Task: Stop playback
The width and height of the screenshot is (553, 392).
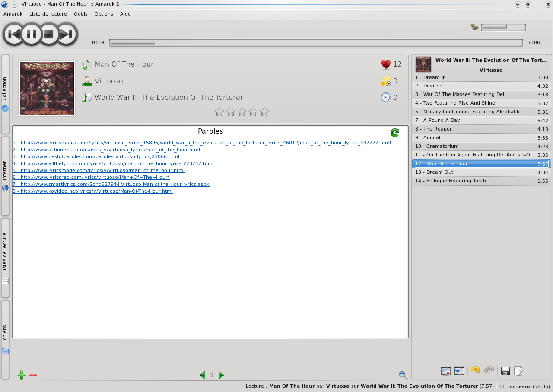Action: click(49, 34)
